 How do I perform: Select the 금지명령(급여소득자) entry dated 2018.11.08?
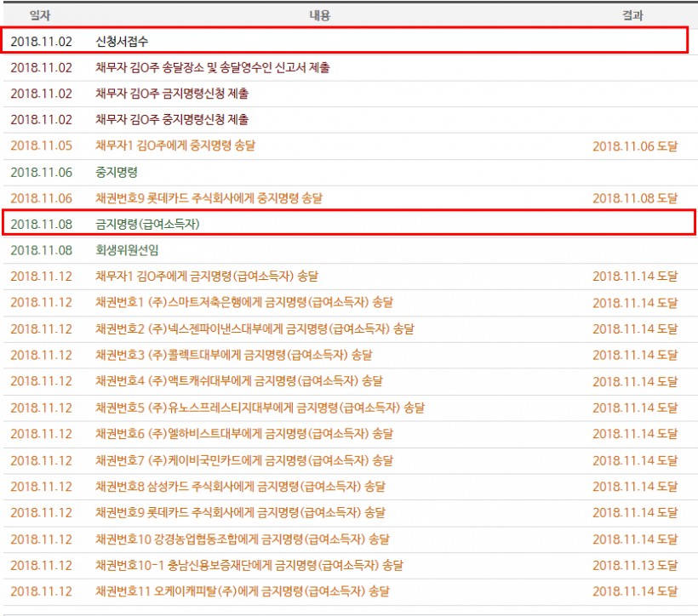(x=148, y=224)
